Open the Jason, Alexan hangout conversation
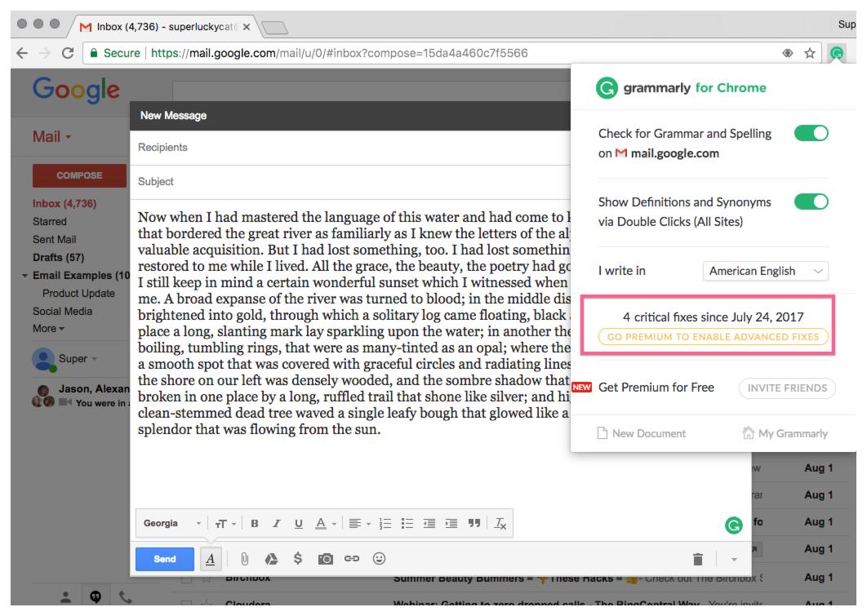This screenshot has width=867, height=616. coord(80,396)
